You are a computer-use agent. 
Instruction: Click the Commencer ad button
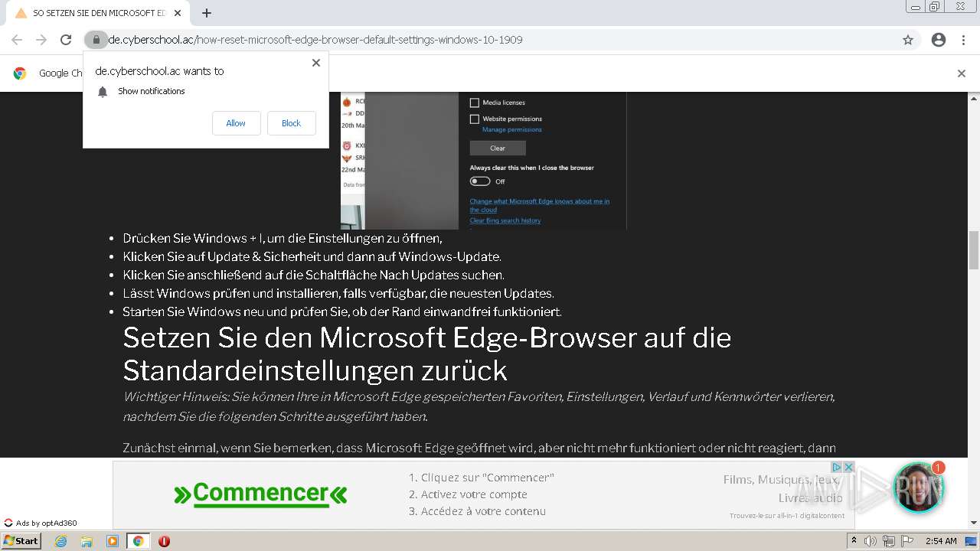(260, 494)
